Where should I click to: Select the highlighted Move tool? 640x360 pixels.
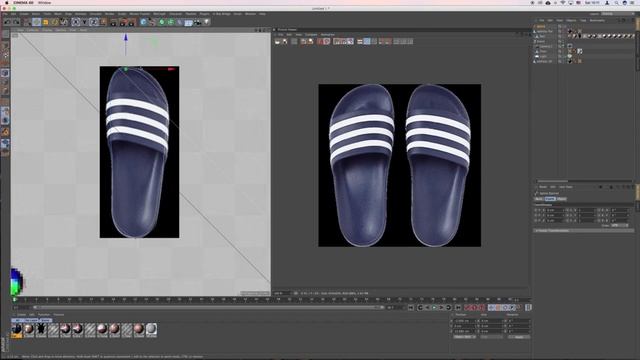(x=37, y=22)
